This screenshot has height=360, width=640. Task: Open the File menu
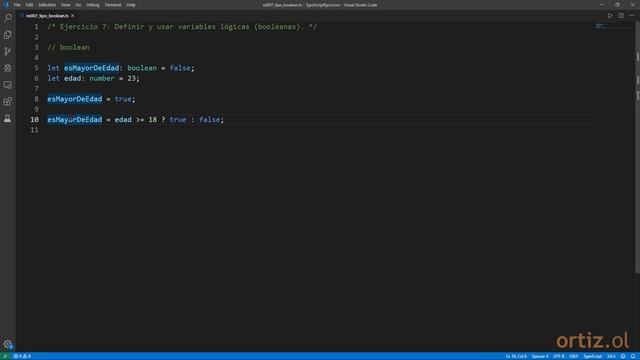pos(17,5)
